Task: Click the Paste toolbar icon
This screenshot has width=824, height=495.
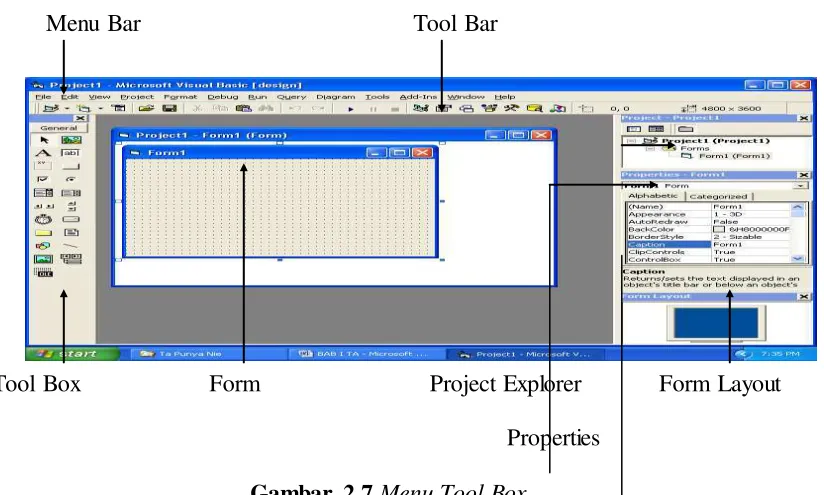Action: [x=243, y=108]
